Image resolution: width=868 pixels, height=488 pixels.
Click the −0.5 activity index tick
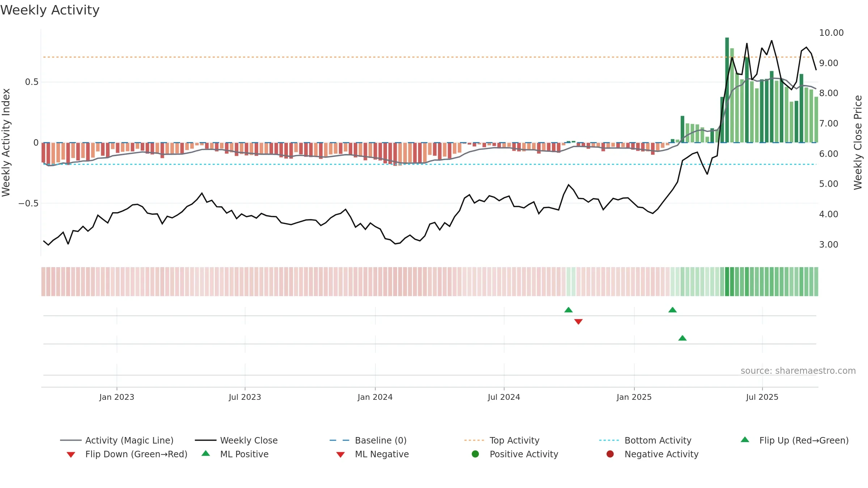click(28, 204)
